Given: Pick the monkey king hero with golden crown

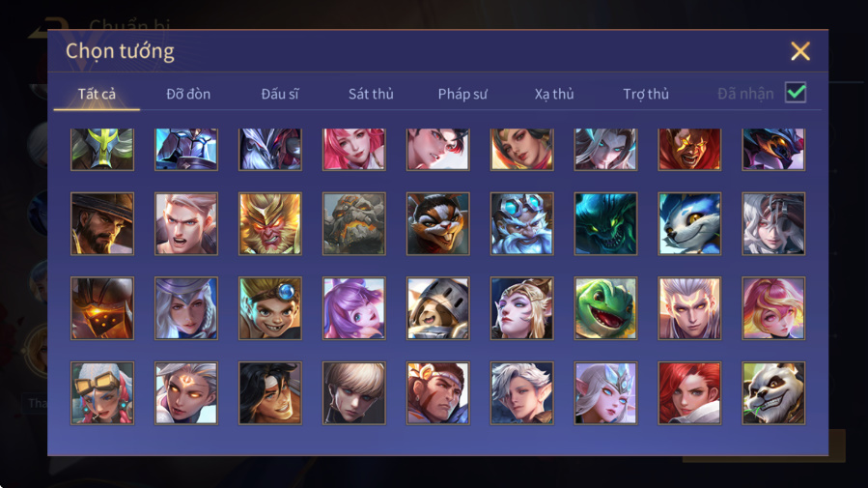Looking at the screenshot, I should pyautogui.click(x=270, y=224).
